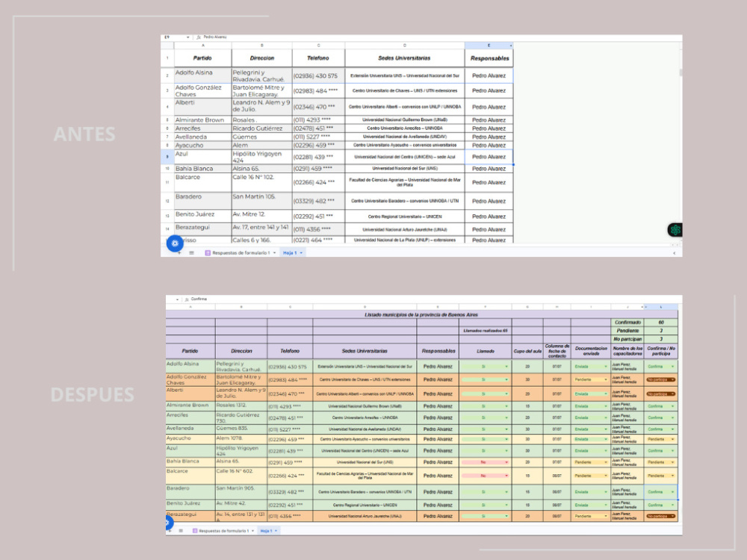Viewport: 747px width, 560px height.
Task: Click the Llamados realizados 65 cell
Action: click(486, 331)
